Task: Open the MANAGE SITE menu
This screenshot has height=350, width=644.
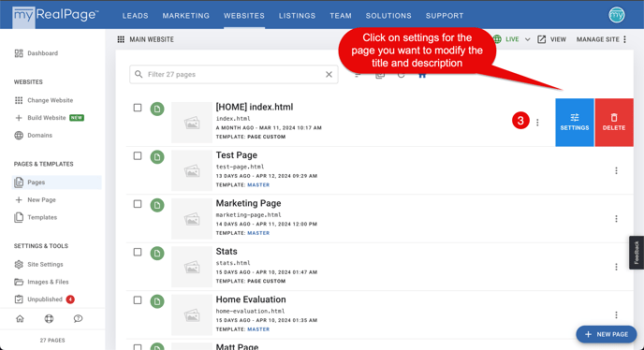Action: tap(601, 39)
